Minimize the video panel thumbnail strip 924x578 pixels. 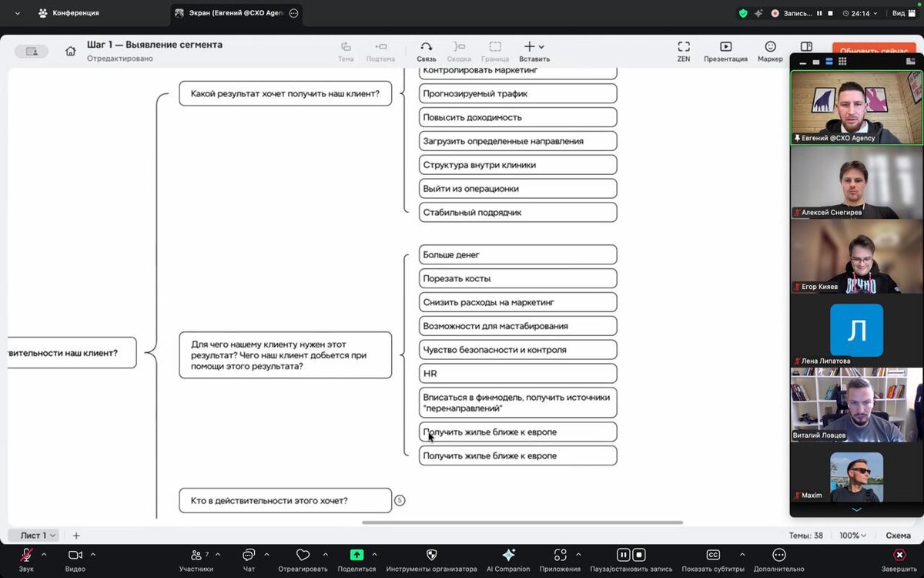click(x=803, y=62)
